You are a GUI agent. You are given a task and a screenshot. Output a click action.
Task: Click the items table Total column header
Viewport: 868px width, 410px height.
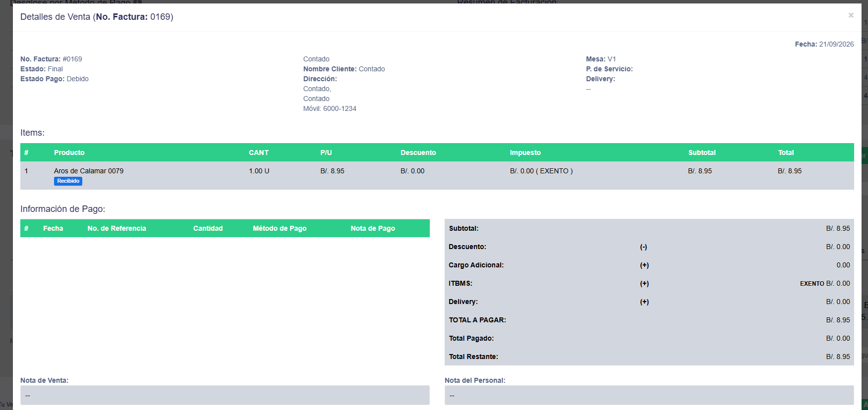pyautogui.click(x=786, y=153)
